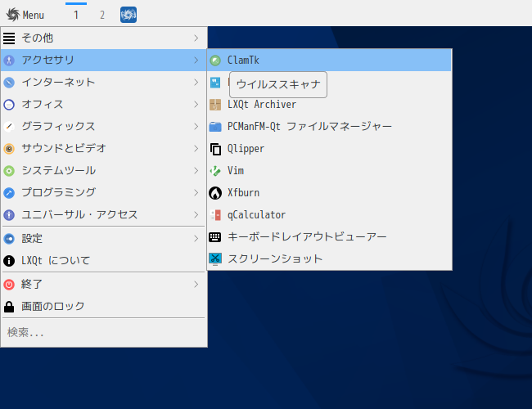The image size is (532, 409).
Task: Click the アクセサリ category icon
Action: (9, 61)
